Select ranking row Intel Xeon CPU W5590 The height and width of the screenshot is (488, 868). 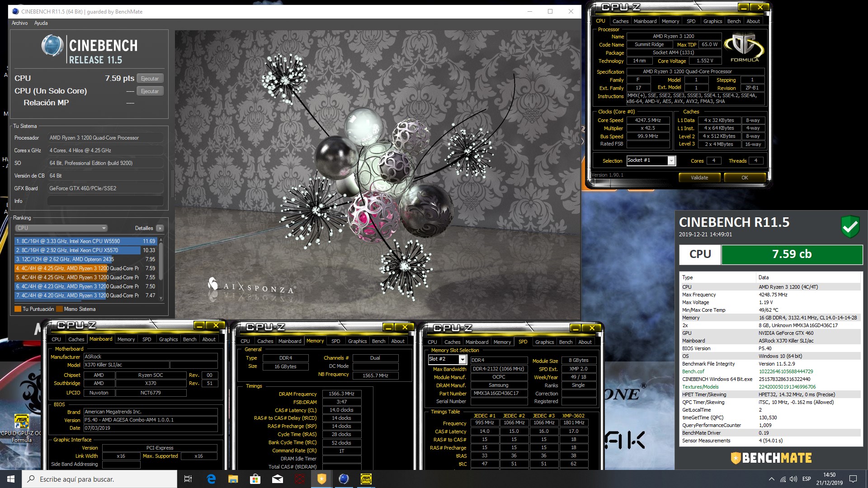click(x=86, y=241)
